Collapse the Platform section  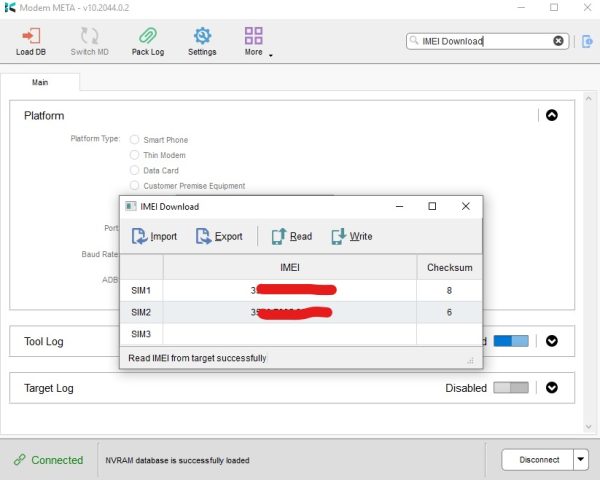[x=551, y=115]
